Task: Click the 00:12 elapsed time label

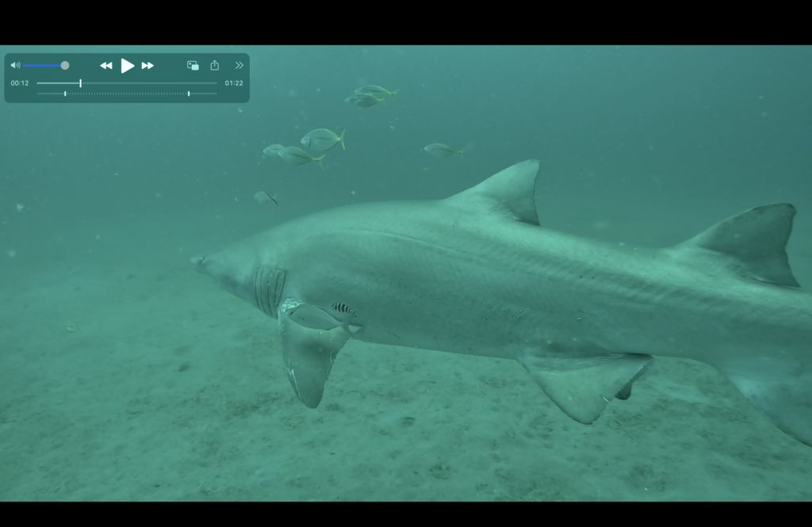Action: click(20, 83)
